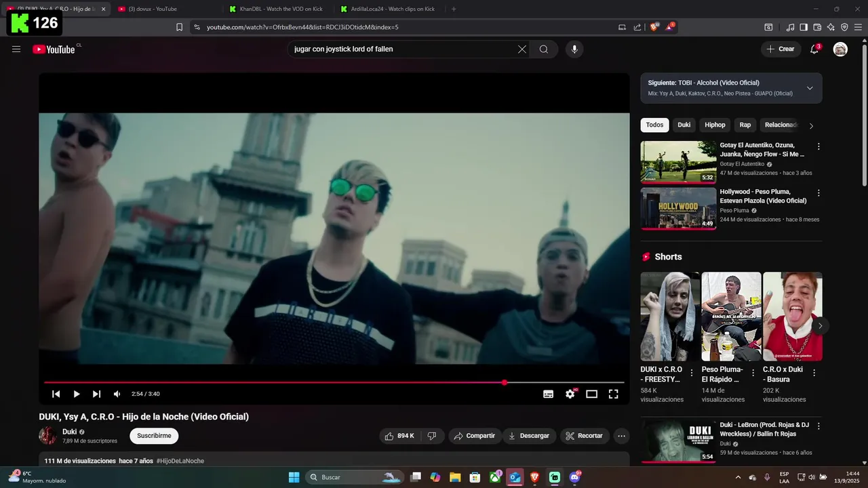This screenshot has width=868, height=488.
Task: Skip to the previous video
Action: pos(56,394)
